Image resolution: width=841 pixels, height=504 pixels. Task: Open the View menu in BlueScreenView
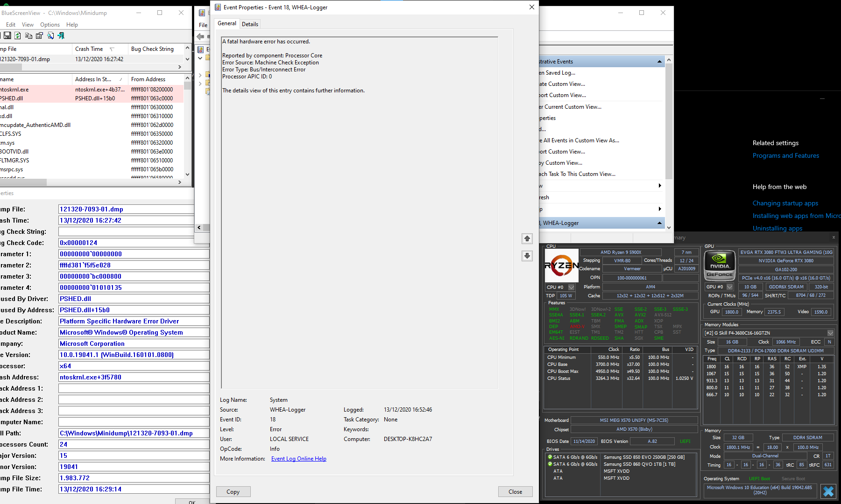point(28,25)
